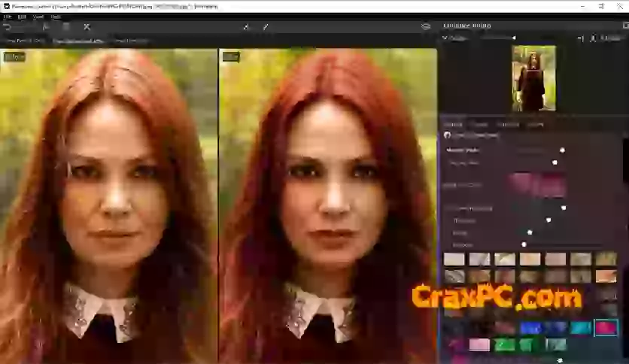
Task: Select the last swatch in the top hair row
Action: pos(606,259)
